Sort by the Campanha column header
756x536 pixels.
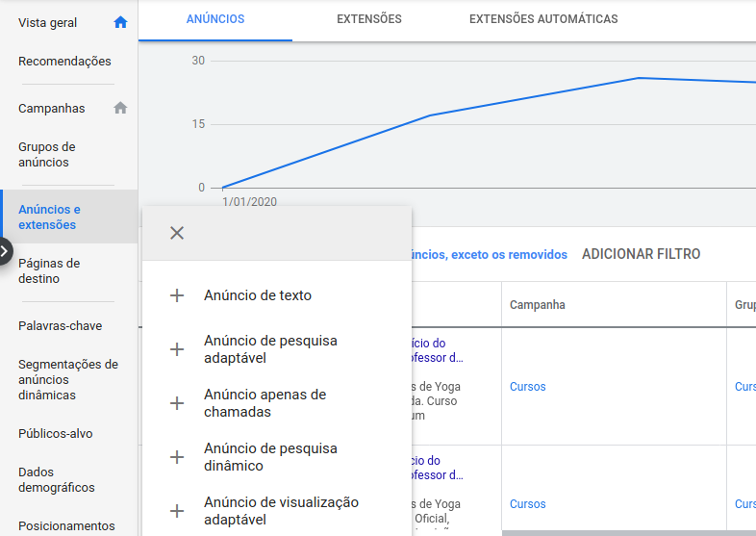(537, 305)
